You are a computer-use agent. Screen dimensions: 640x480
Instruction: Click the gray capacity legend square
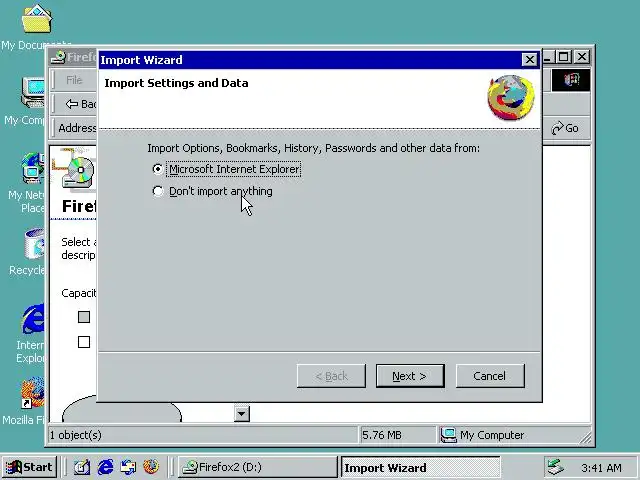[84, 317]
